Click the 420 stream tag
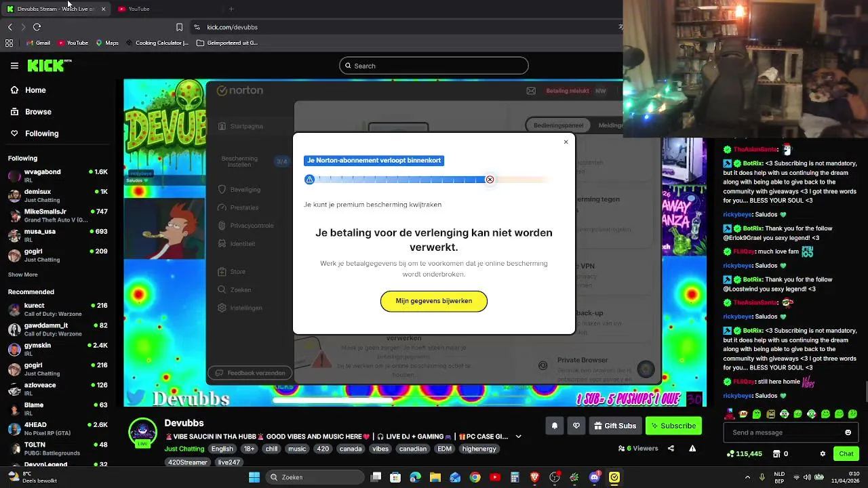Image resolution: width=868 pixels, height=488 pixels. [323, 449]
